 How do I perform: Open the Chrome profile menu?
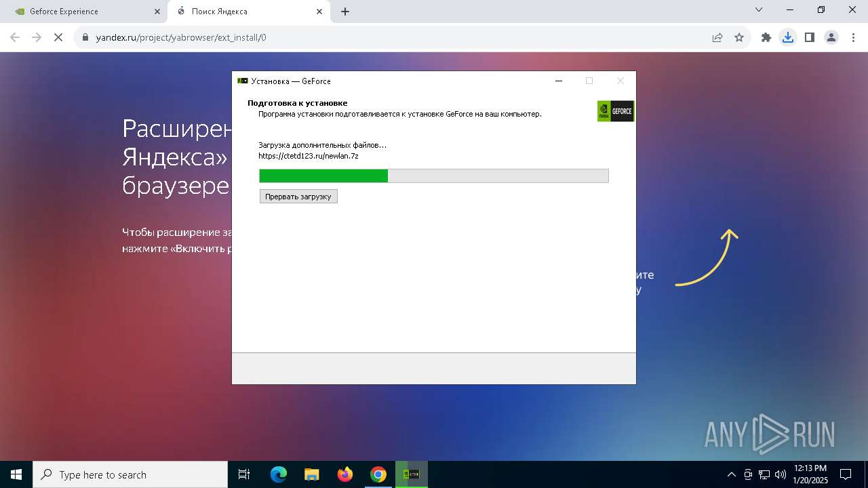pyautogui.click(x=831, y=37)
